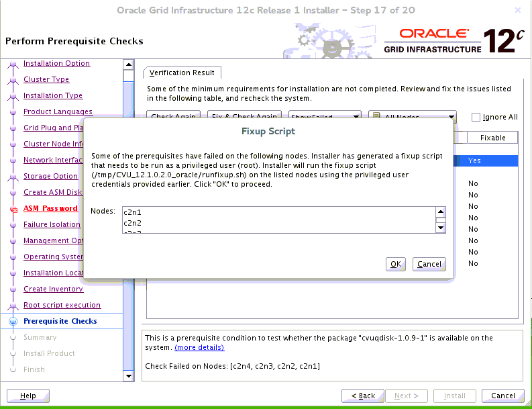Go to the Cluster Node Information step
The height and width of the screenshot is (409, 532).
[x=53, y=144]
